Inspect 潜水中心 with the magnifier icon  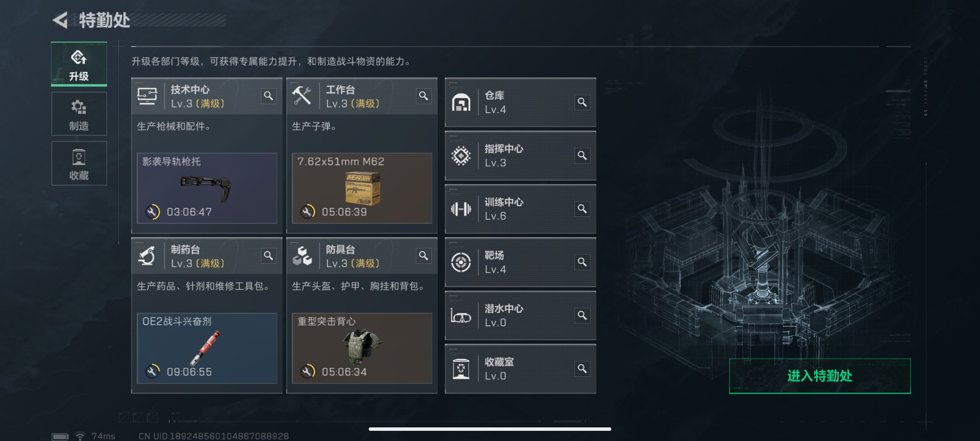582,315
